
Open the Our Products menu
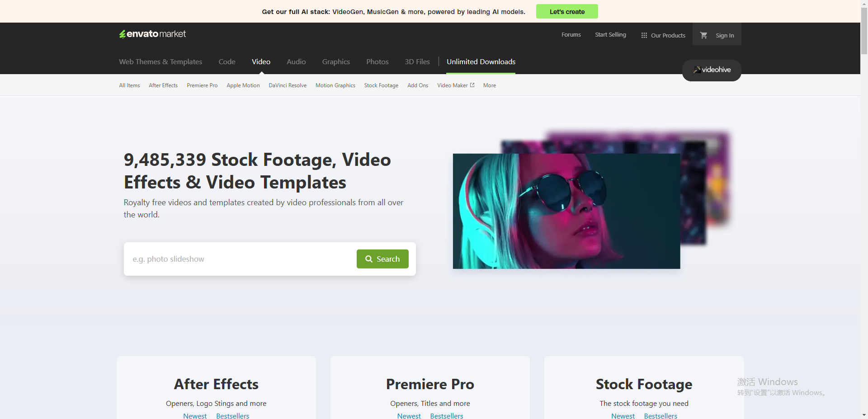pos(663,35)
